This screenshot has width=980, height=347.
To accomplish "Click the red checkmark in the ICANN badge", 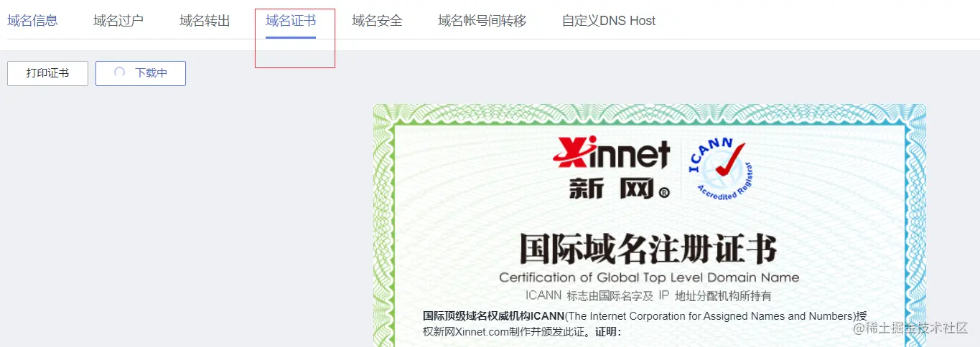I will 730,160.
